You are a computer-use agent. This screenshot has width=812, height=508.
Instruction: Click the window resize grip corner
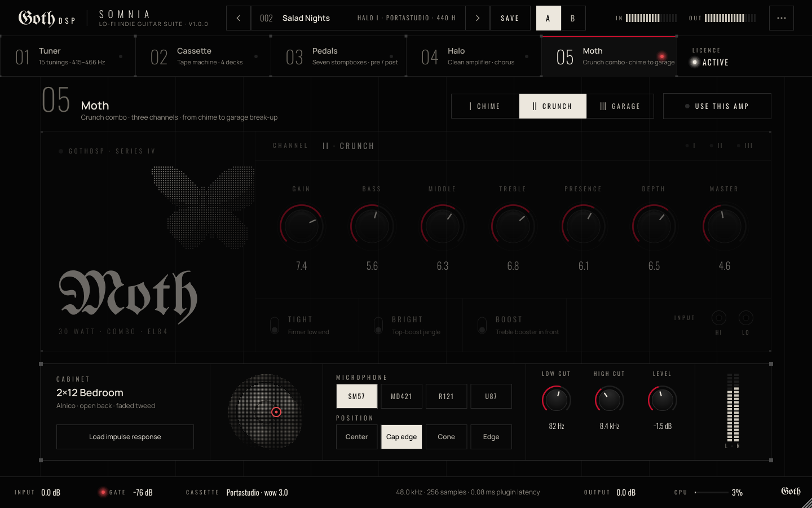(806, 502)
